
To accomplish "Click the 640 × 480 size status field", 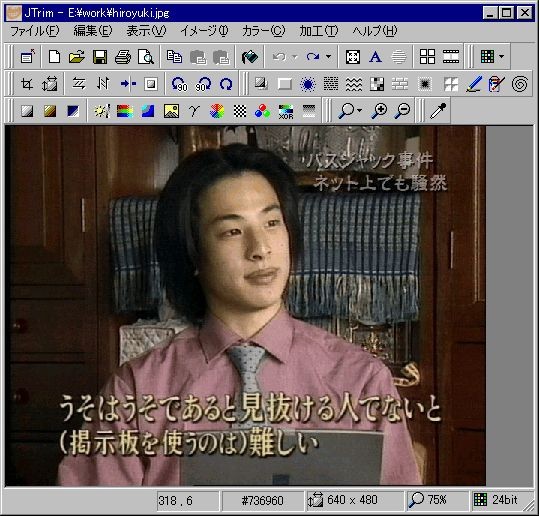I will 354,500.
